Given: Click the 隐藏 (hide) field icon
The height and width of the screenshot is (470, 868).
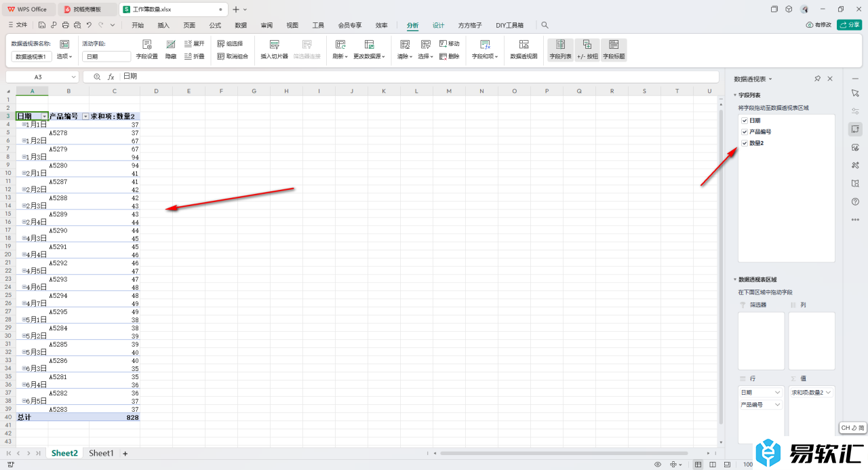Looking at the screenshot, I should click(x=171, y=45).
